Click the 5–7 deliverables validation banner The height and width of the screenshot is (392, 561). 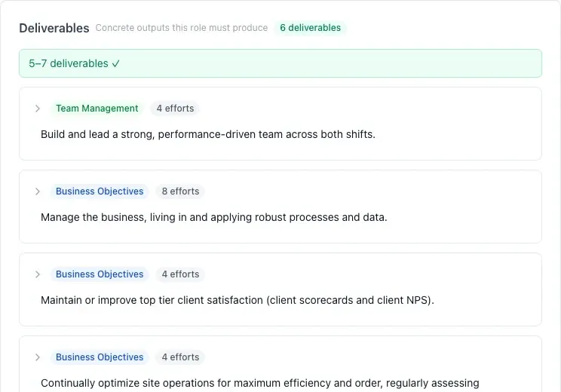click(280, 63)
